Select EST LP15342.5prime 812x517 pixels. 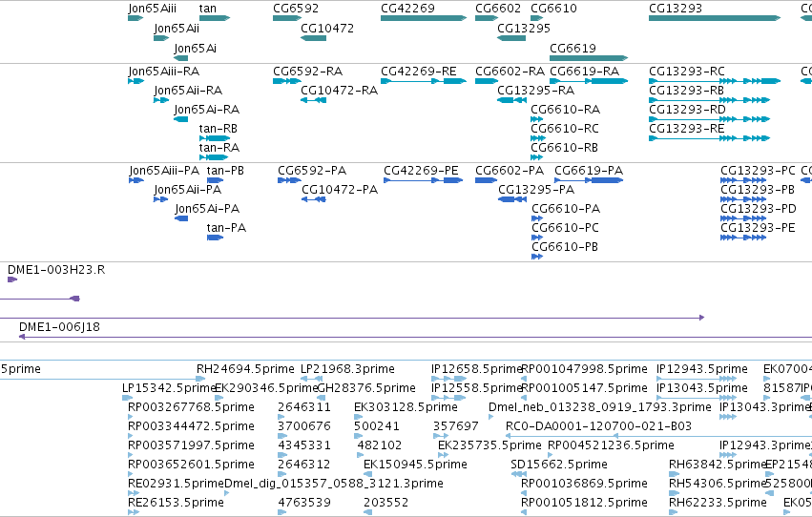pos(127,398)
